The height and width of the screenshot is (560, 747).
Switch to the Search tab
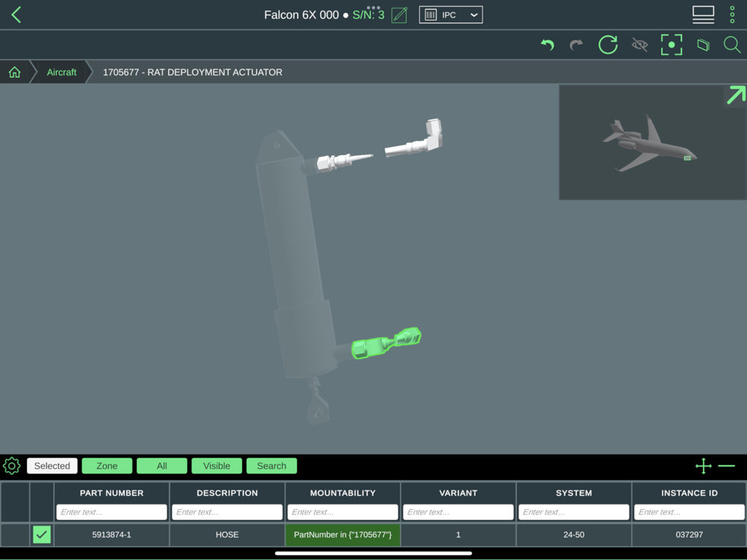(x=272, y=466)
